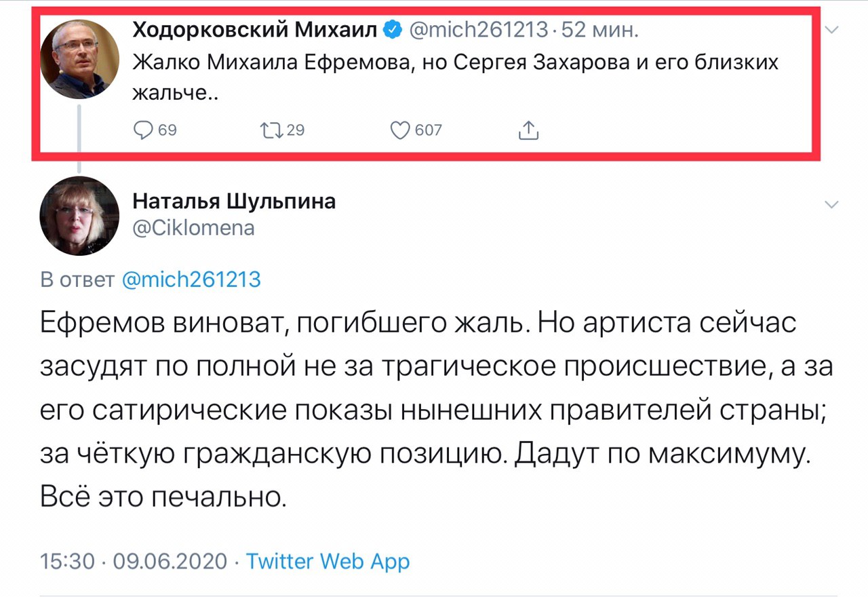Like the tweet with the heart icon
The width and height of the screenshot is (868, 597).
pyautogui.click(x=401, y=130)
